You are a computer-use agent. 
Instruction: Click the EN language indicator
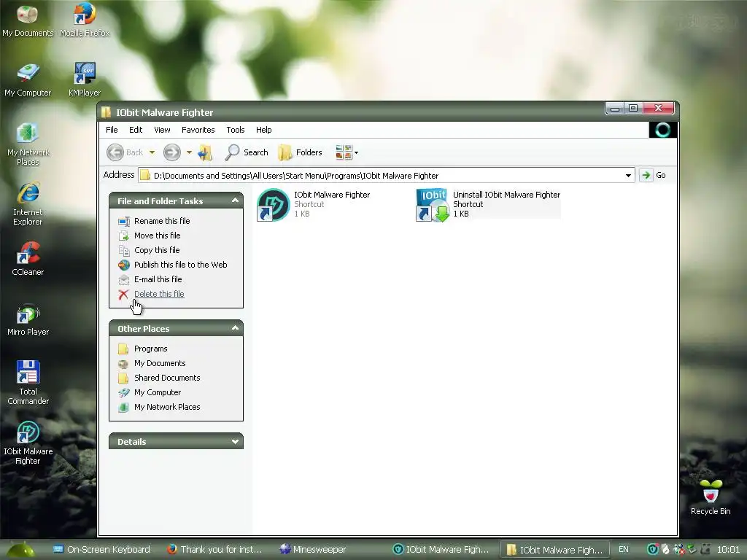point(623,550)
